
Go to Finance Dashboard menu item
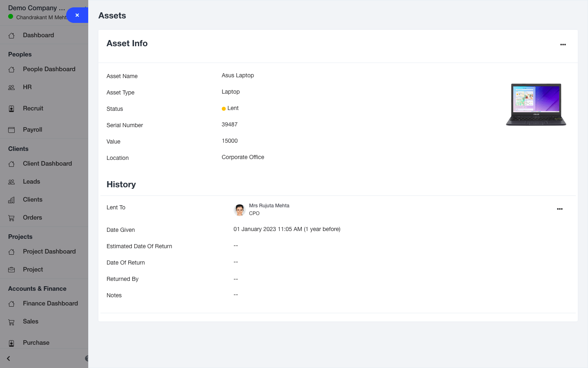point(50,303)
